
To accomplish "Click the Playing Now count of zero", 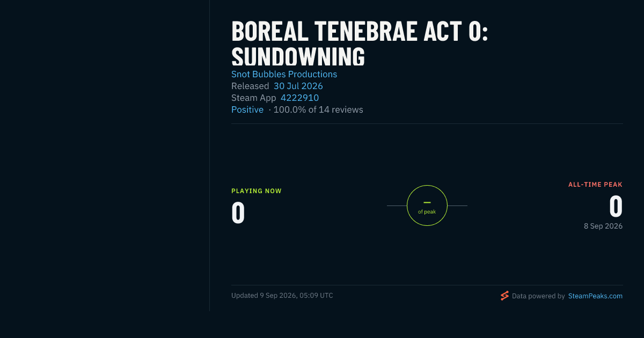I will point(238,212).
